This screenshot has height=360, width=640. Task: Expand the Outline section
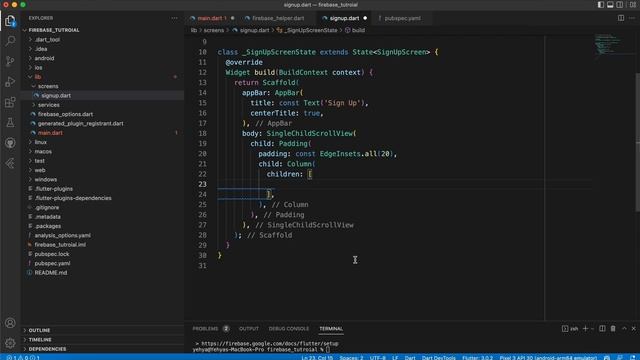tap(102, 330)
